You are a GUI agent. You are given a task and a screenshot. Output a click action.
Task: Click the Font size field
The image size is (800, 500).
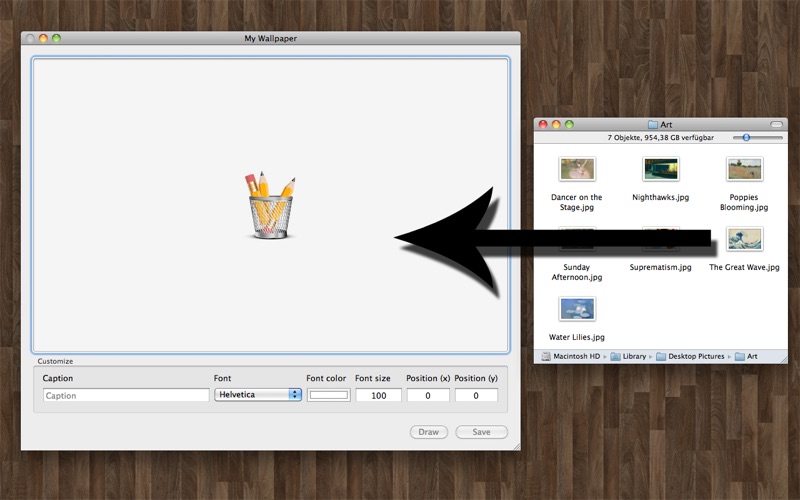click(x=379, y=395)
